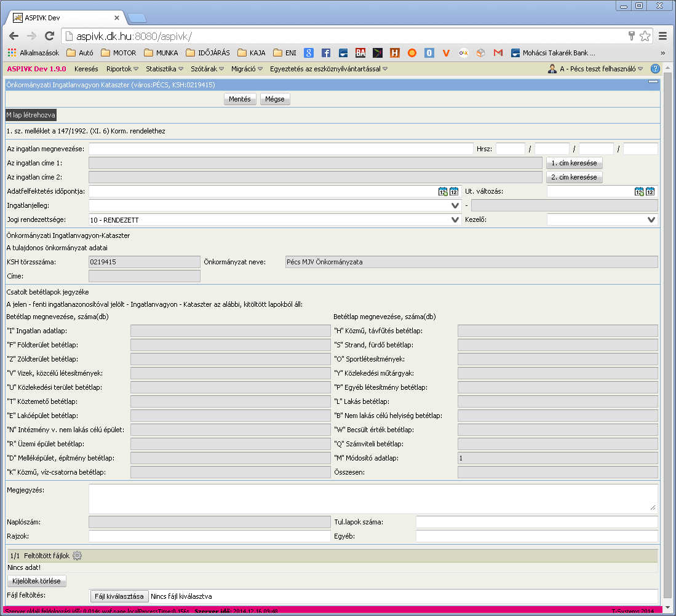Collapse the Kataszter panel header
676x616 pixels.
[x=653, y=81]
